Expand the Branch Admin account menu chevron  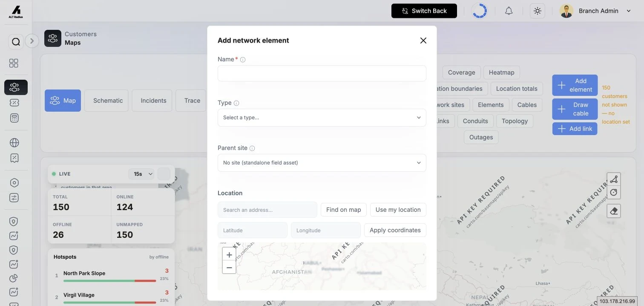click(x=629, y=11)
